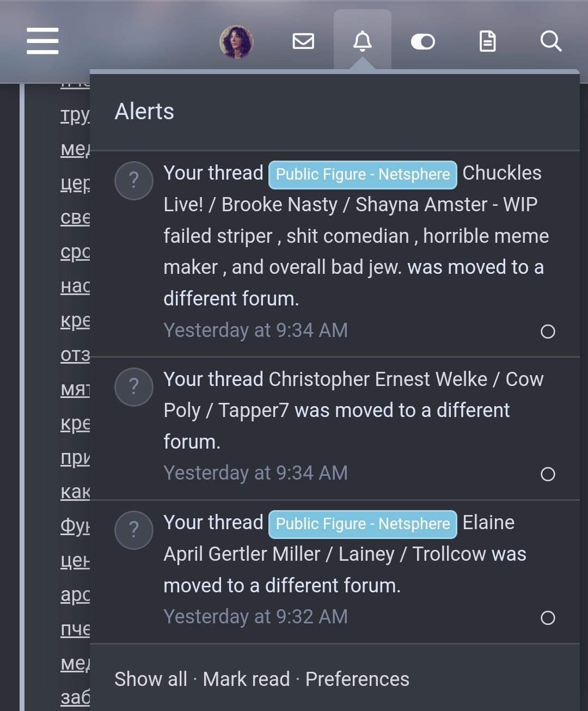This screenshot has height=711, width=588.
Task: Mark Chuckles Live thread alert as read
Action: (x=548, y=332)
